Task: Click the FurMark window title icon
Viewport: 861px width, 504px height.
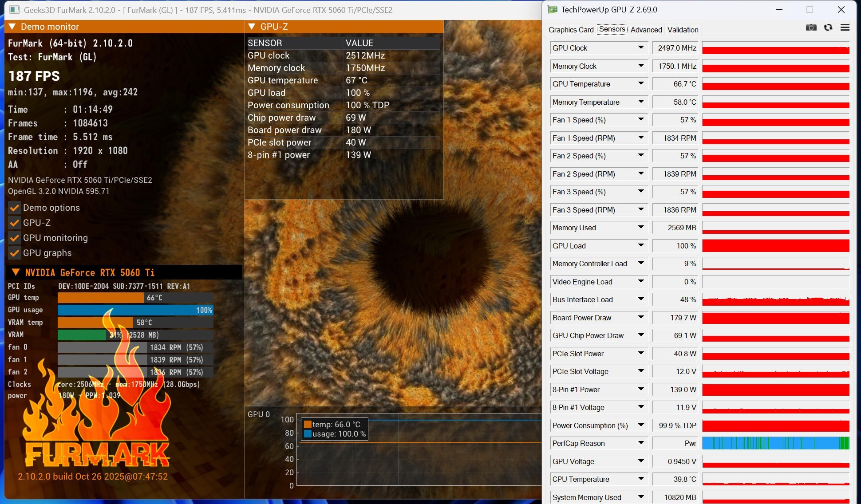Action: pos(14,10)
